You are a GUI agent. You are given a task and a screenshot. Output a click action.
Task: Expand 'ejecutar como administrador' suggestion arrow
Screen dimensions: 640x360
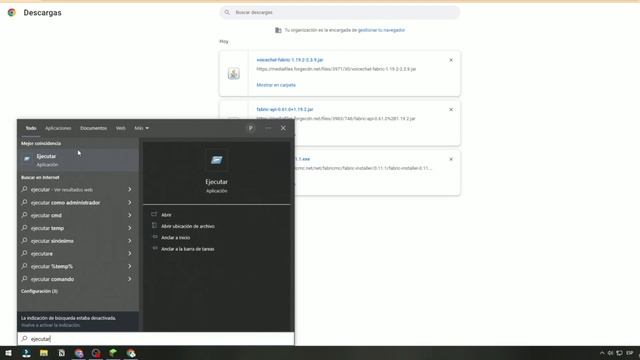point(130,202)
